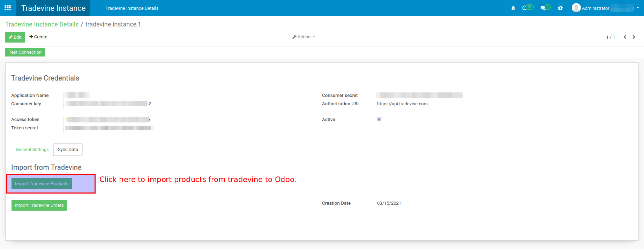
Task: Select the Sync Data tab
Action: (68, 150)
